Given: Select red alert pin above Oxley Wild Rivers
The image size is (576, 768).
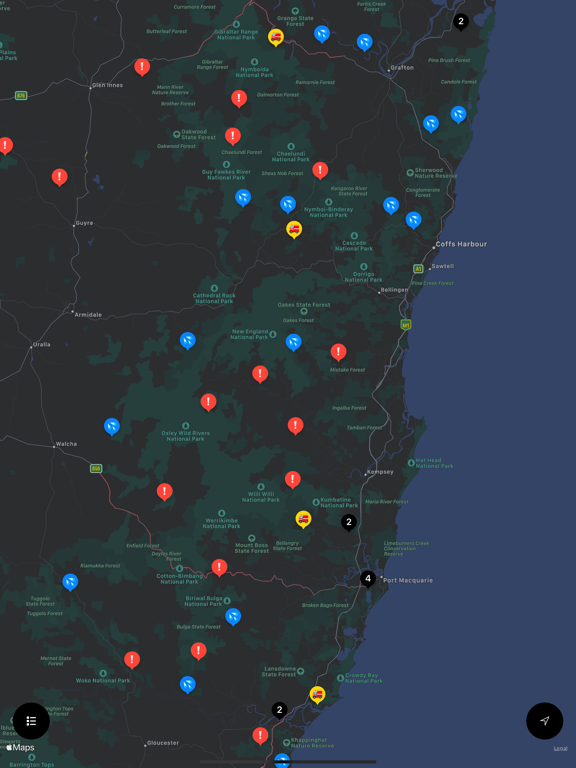Looking at the screenshot, I should point(208,403).
